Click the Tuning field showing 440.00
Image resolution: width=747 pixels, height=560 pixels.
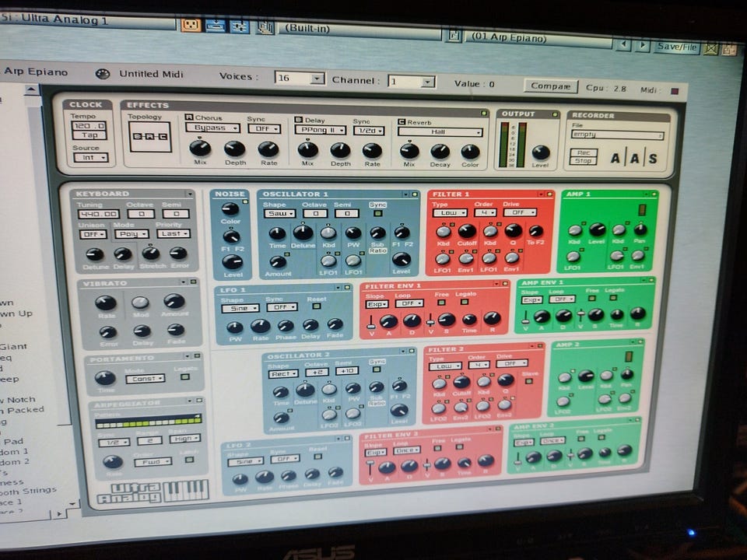pos(99,215)
